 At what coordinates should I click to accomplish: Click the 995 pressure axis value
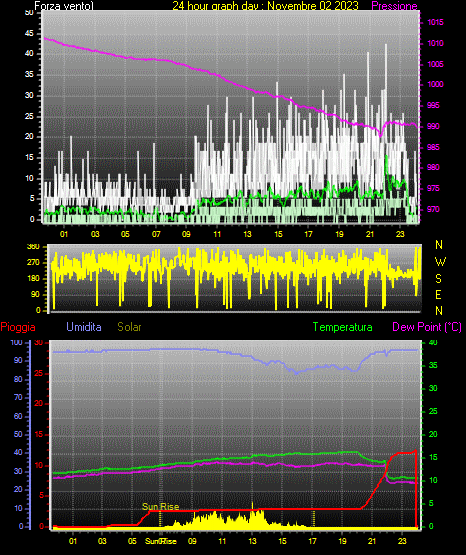(x=433, y=105)
